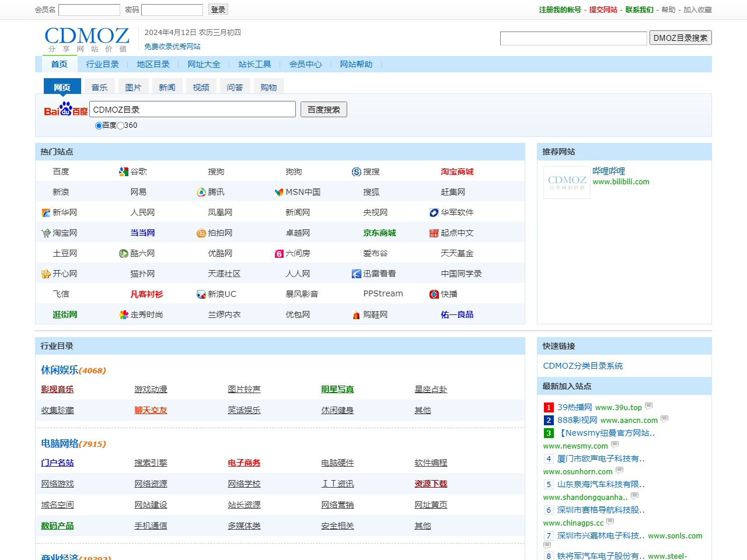This screenshot has height=560, width=747.
Task: Select the 360 search radio option
Action: tap(120, 125)
